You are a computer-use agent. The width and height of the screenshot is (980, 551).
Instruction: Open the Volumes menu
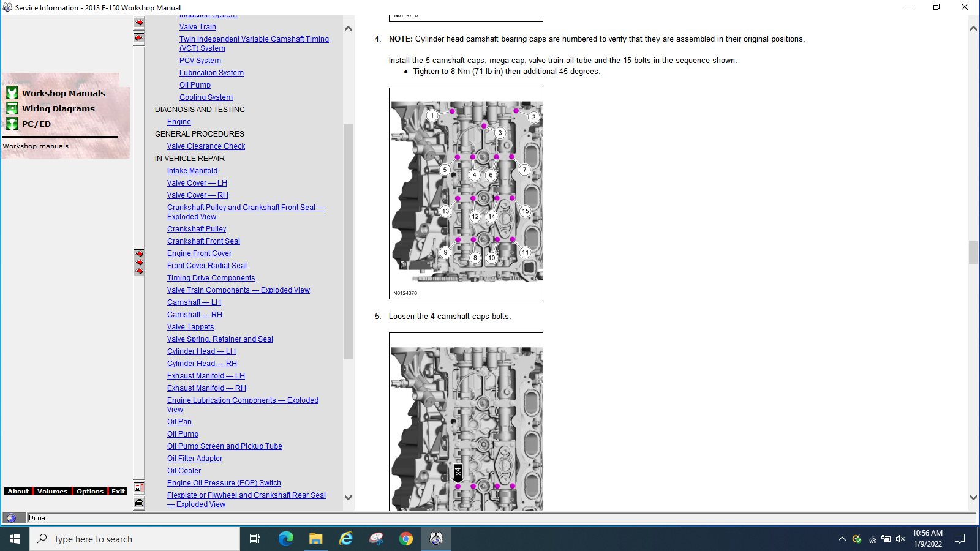[52, 491]
